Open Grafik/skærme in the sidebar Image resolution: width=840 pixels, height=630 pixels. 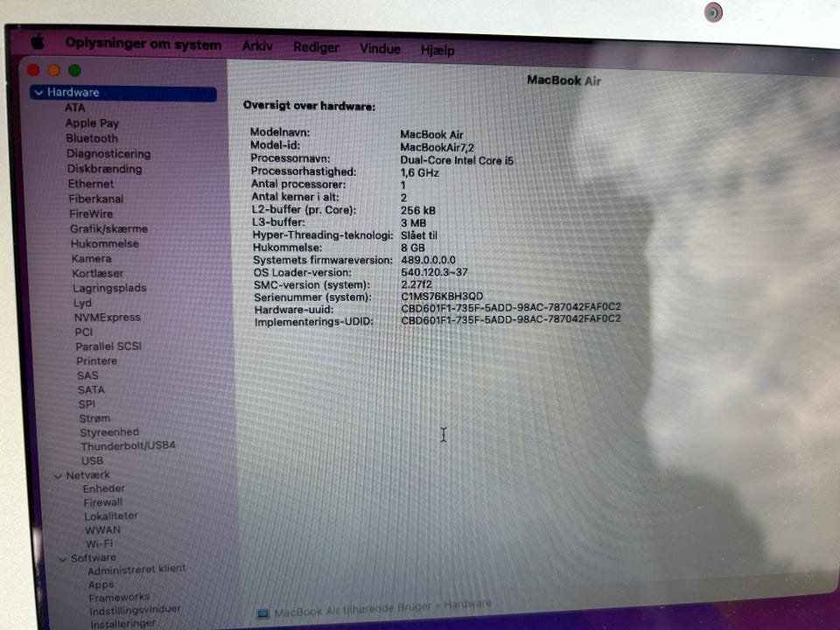(108, 228)
